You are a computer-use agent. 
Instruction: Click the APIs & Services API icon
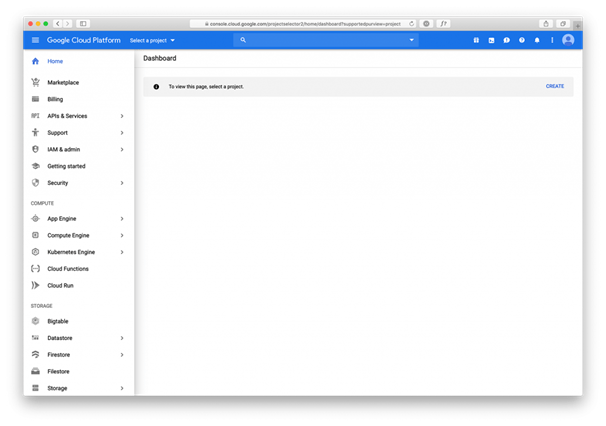click(36, 116)
